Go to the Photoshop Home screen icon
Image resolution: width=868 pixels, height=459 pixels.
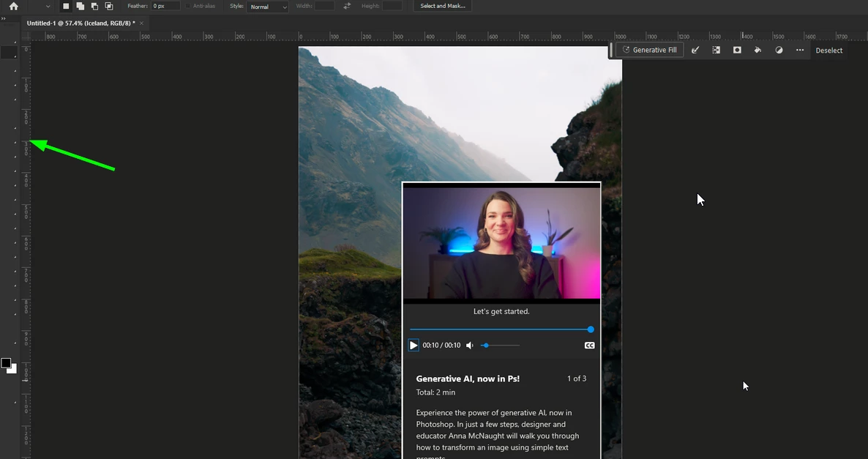(13, 6)
